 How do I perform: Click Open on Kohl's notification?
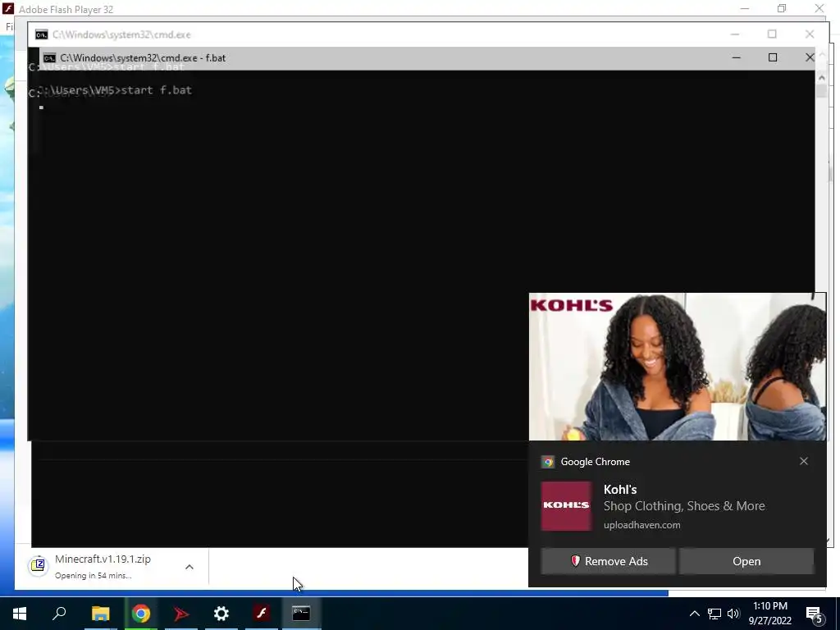[x=746, y=561]
